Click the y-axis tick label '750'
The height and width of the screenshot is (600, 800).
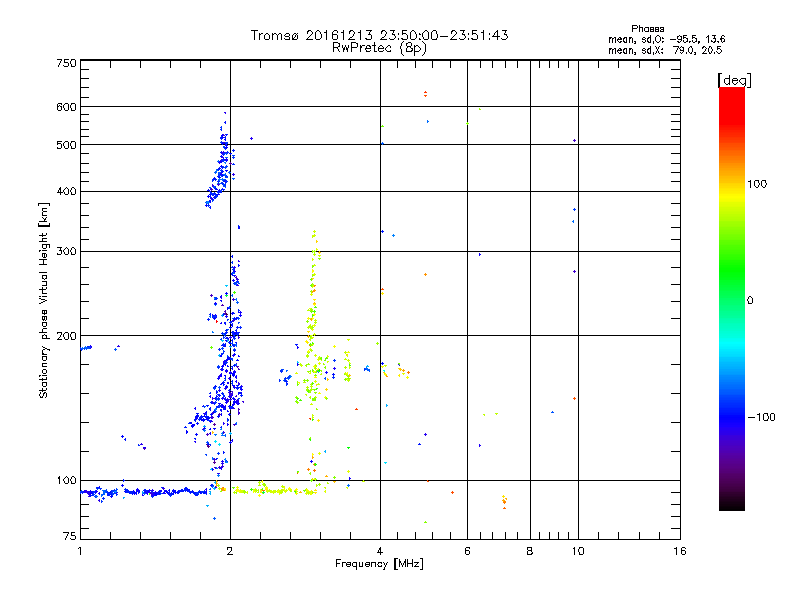pos(66,63)
